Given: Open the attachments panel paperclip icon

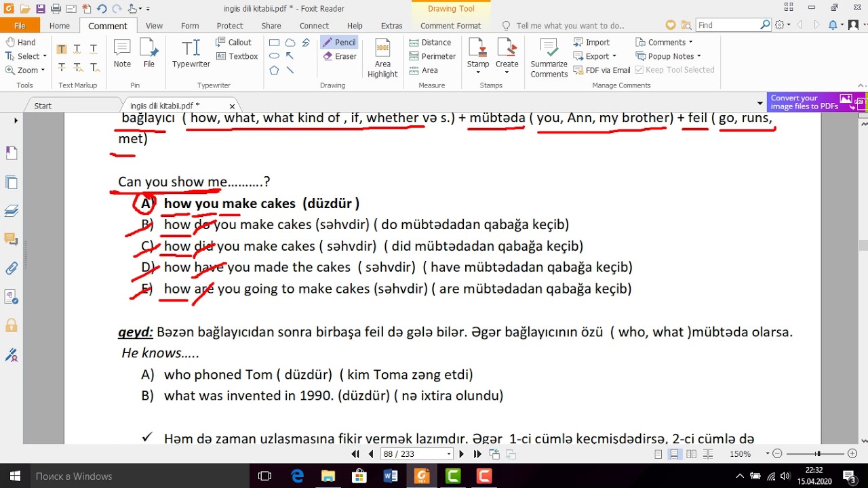Looking at the screenshot, I should pyautogui.click(x=12, y=268).
